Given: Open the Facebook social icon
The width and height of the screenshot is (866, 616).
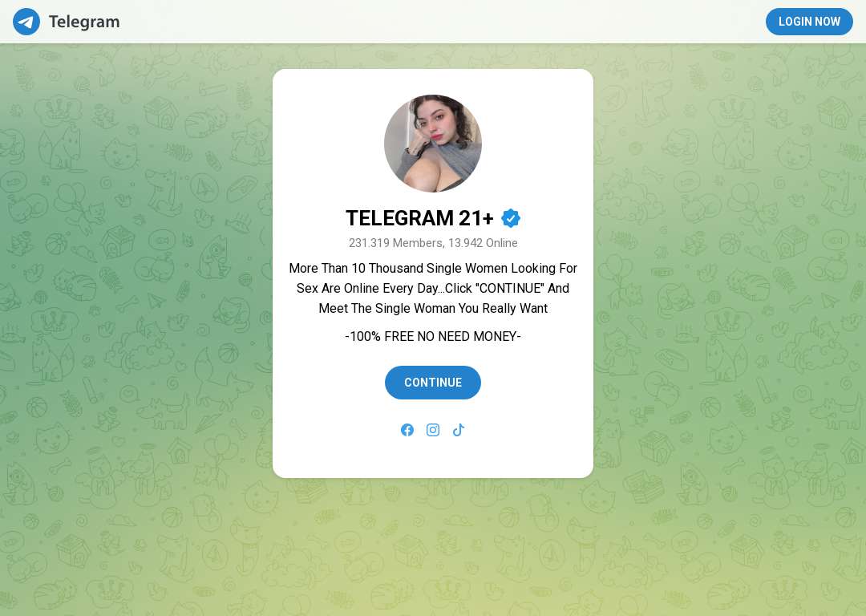Looking at the screenshot, I should coord(407,430).
